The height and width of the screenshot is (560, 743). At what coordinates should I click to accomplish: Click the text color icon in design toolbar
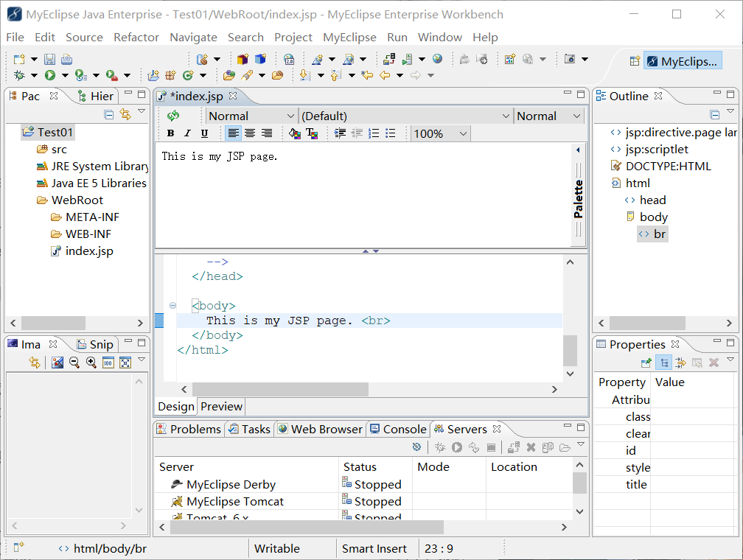[312, 133]
